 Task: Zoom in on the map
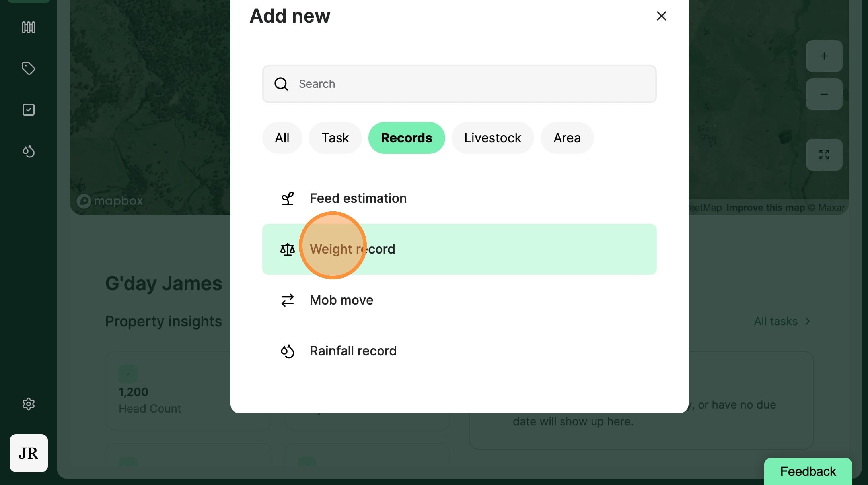coord(824,56)
